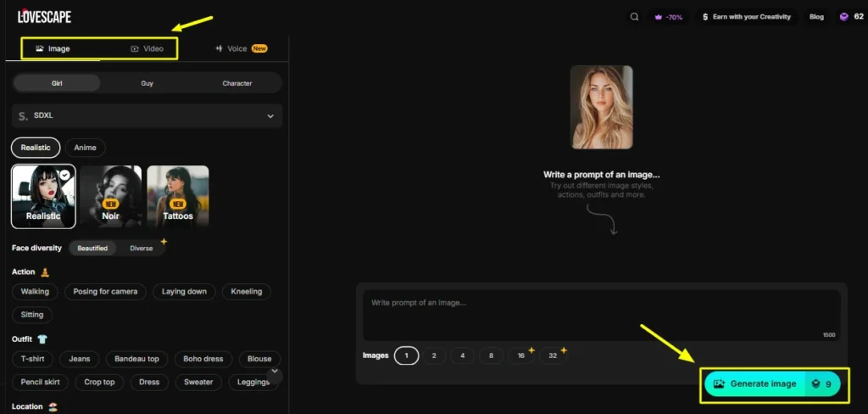Add the Boho dress outfit
The image size is (868, 414).
(203, 359)
